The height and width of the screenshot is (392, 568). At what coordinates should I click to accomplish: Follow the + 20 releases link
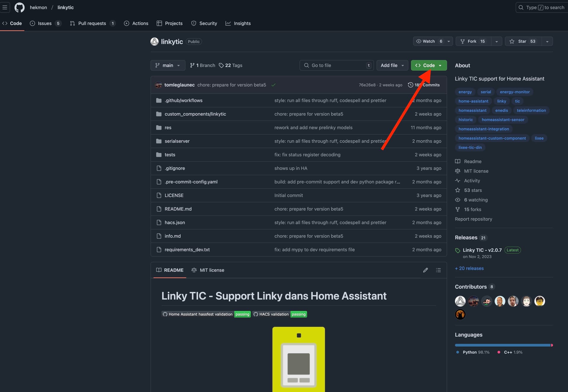pyautogui.click(x=469, y=268)
